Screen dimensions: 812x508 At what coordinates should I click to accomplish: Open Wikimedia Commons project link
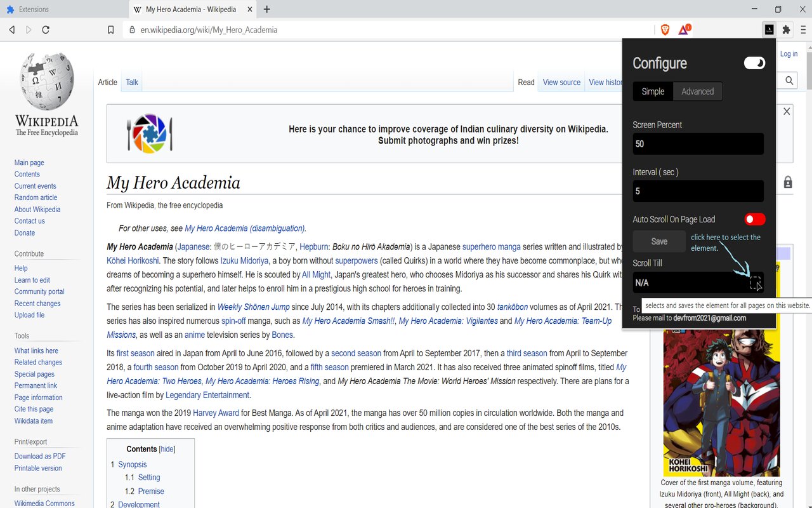tap(44, 504)
